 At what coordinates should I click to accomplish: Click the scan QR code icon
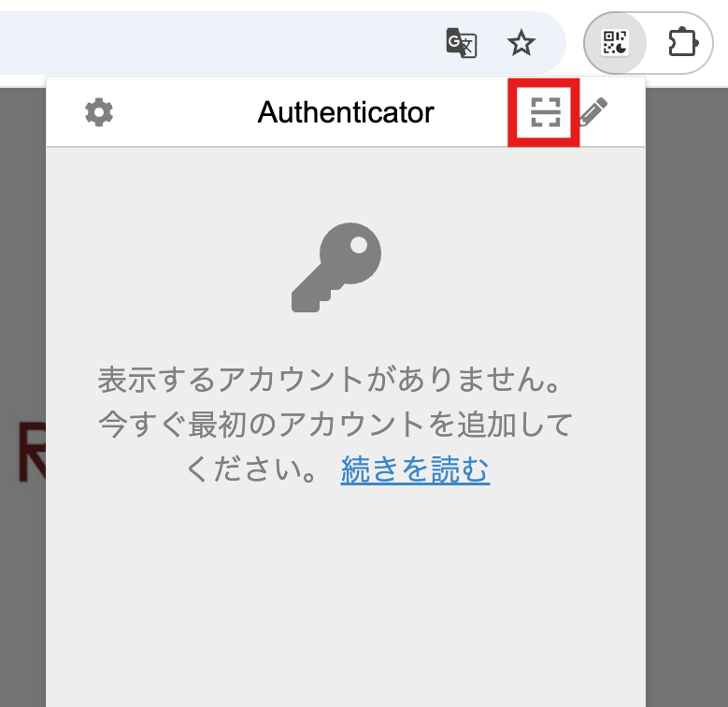[545, 112]
